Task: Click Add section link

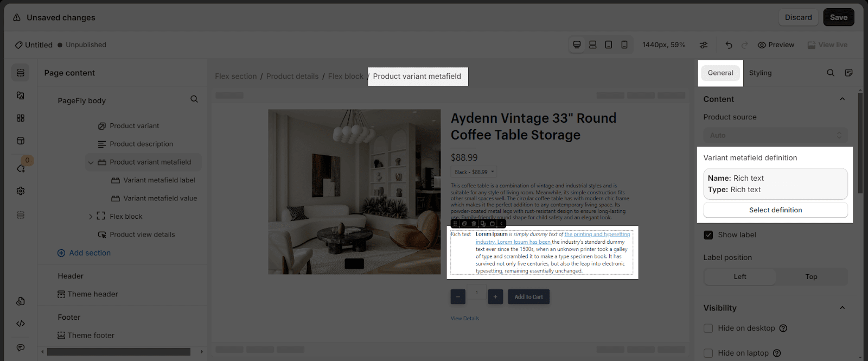Action: tap(90, 253)
